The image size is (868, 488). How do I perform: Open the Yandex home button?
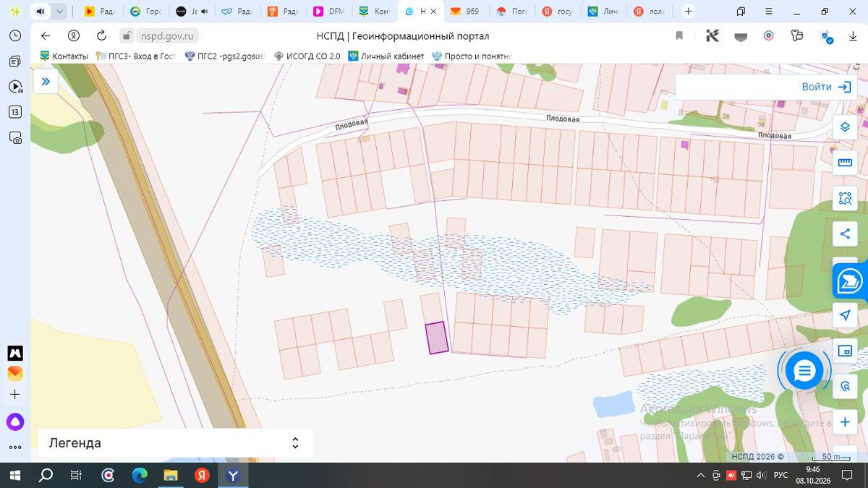pyautogui.click(x=73, y=35)
